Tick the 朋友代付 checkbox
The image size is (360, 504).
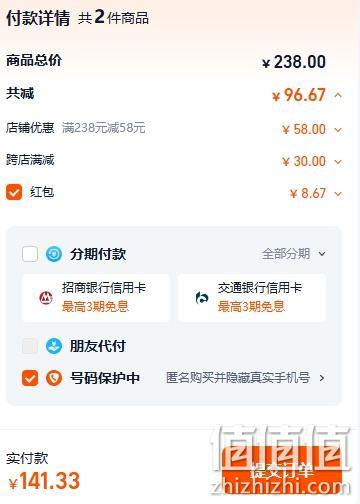point(30,346)
